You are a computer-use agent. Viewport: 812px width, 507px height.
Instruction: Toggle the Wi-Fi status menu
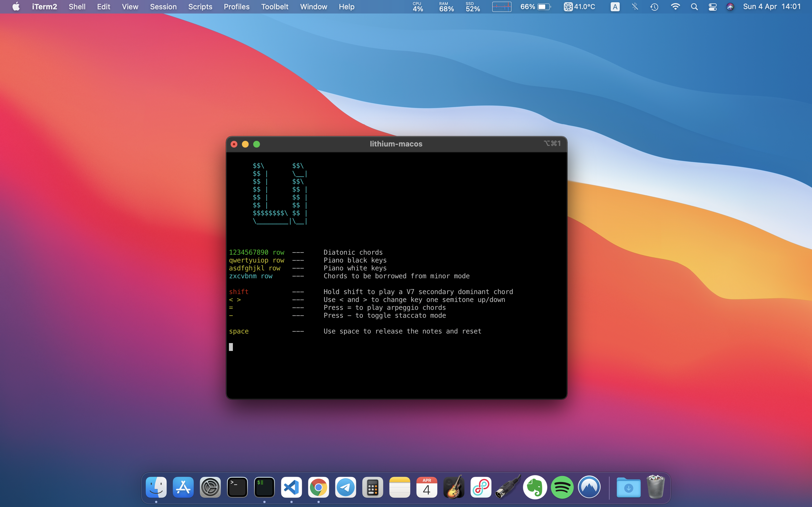coord(675,7)
